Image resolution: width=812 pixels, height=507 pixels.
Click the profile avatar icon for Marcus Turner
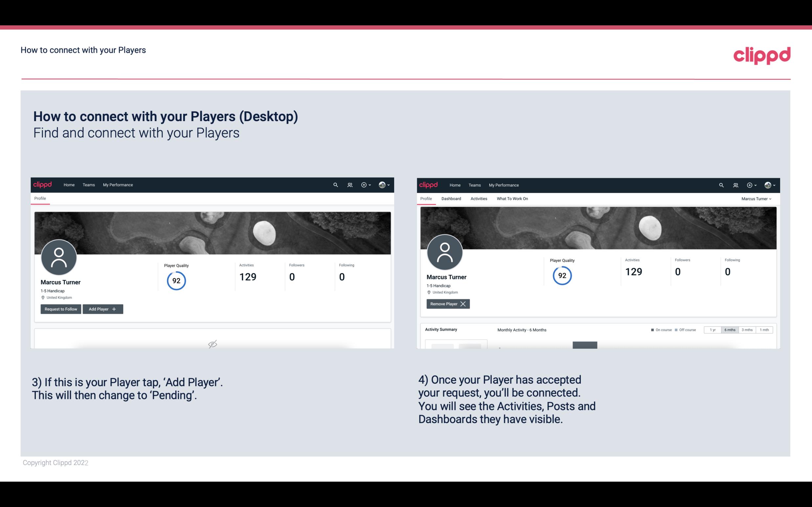tap(58, 256)
